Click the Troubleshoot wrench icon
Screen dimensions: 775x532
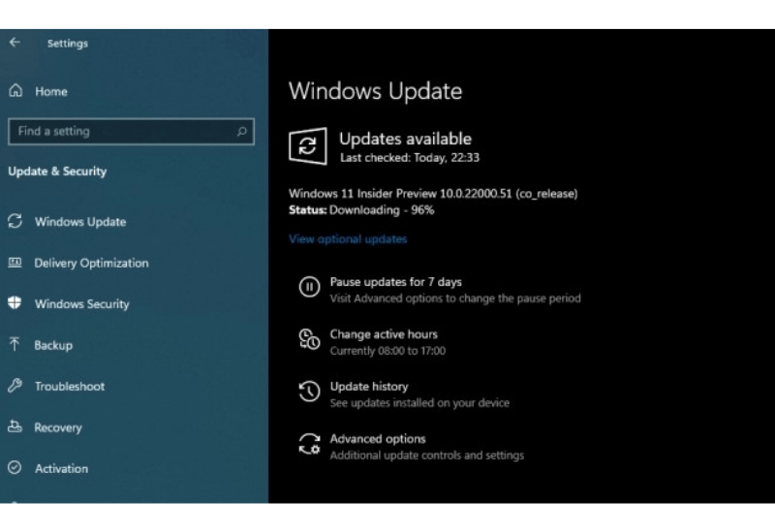click(x=15, y=386)
